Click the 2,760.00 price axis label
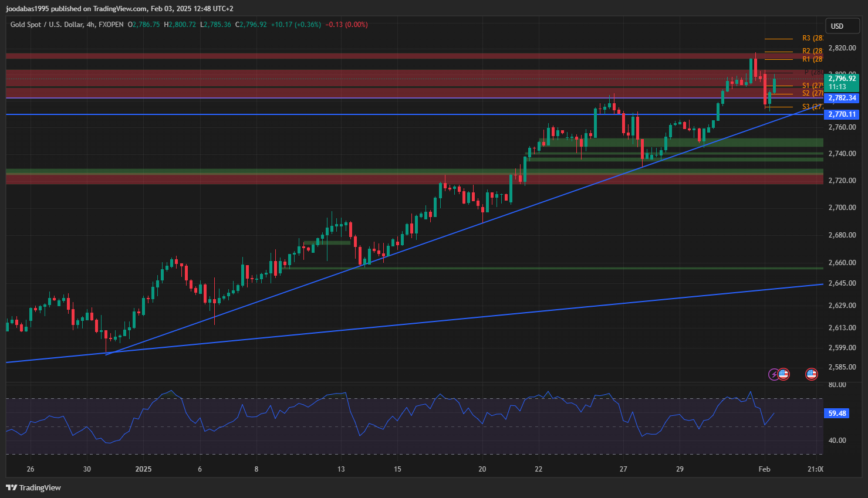The height and width of the screenshot is (498, 868). coord(842,127)
